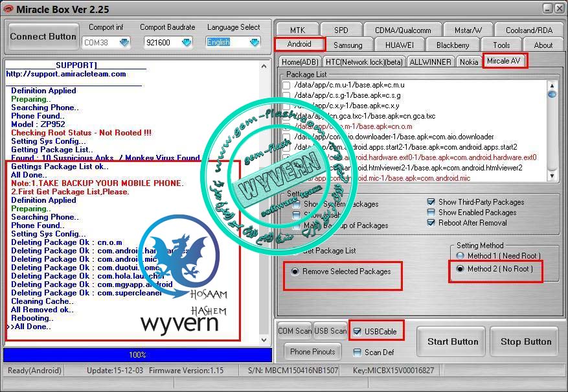This screenshot has height=392, width=568.
Task: Check the c.m.u package checkbox
Action: point(286,86)
